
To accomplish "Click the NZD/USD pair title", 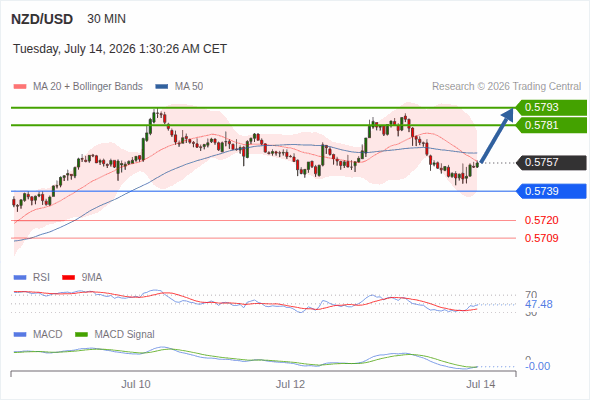I will (42, 19).
